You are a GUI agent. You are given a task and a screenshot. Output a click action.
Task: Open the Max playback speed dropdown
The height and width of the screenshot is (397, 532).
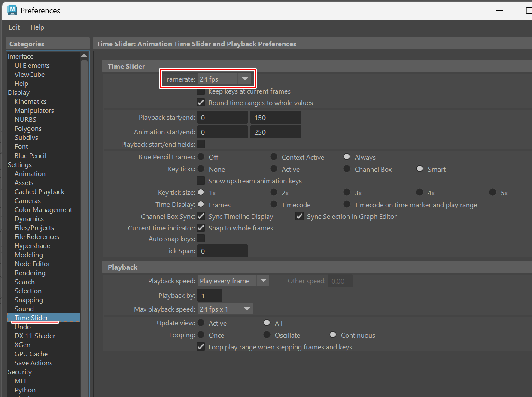[x=246, y=309]
